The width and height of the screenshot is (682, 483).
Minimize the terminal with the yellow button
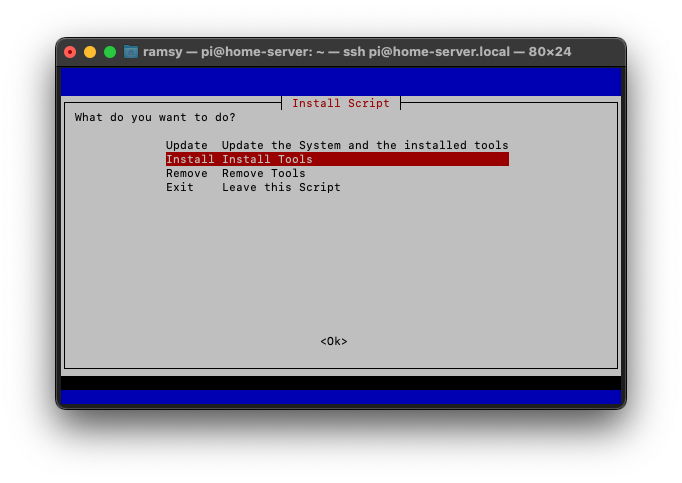tap(90, 52)
